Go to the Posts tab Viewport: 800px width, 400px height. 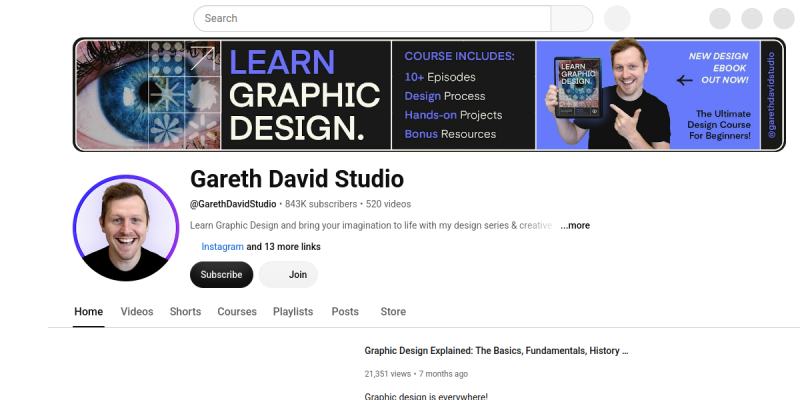click(x=345, y=312)
